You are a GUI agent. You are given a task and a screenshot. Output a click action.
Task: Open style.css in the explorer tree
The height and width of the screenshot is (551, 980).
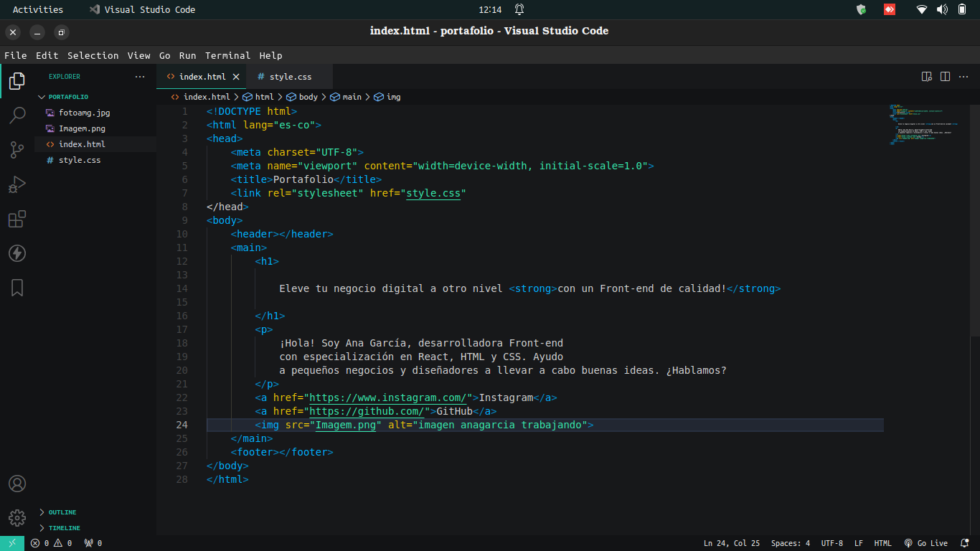pyautogui.click(x=95, y=160)
